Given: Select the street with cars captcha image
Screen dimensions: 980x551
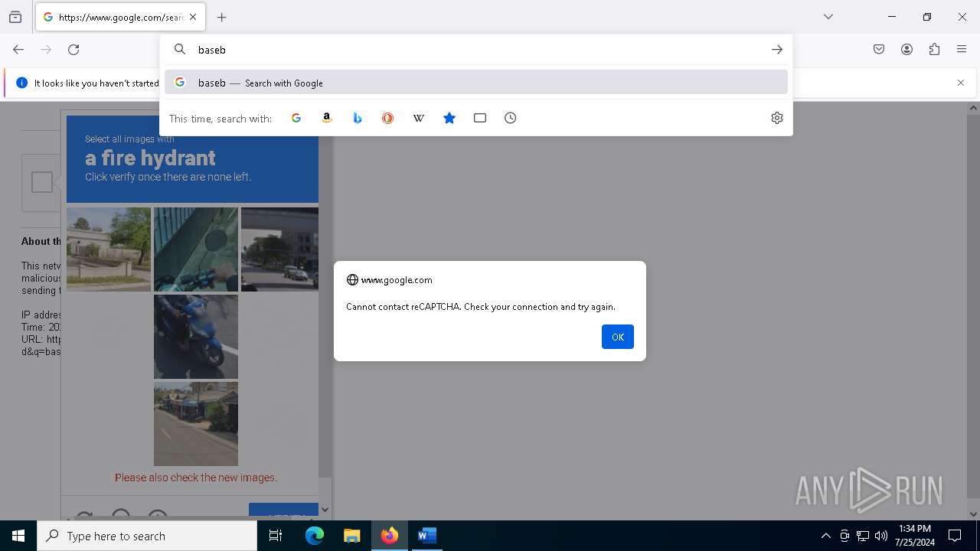Looking at the screenshot, I should point(280,249).
